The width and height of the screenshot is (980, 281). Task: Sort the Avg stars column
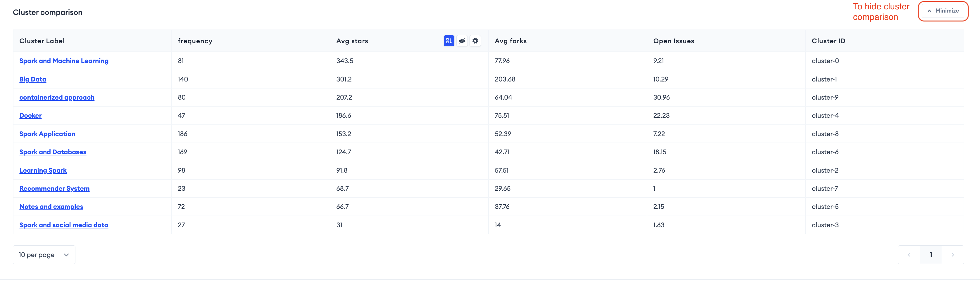[x=449, y=41]
